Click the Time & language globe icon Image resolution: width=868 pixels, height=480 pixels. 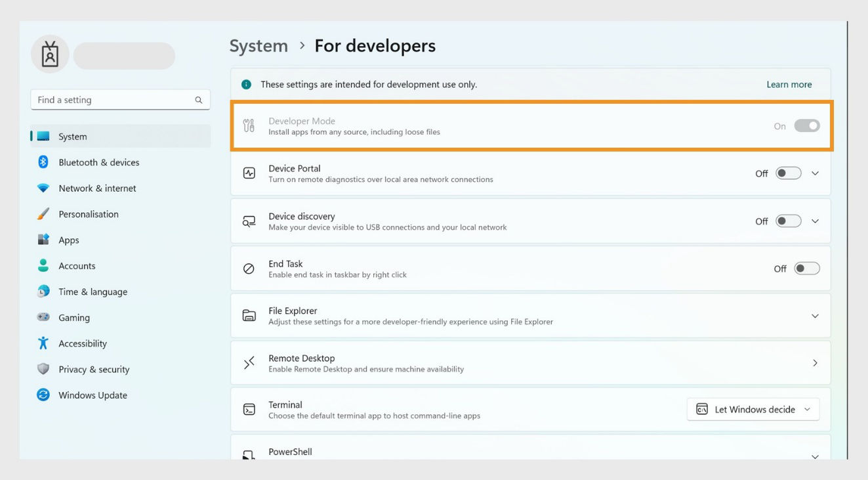43,291
